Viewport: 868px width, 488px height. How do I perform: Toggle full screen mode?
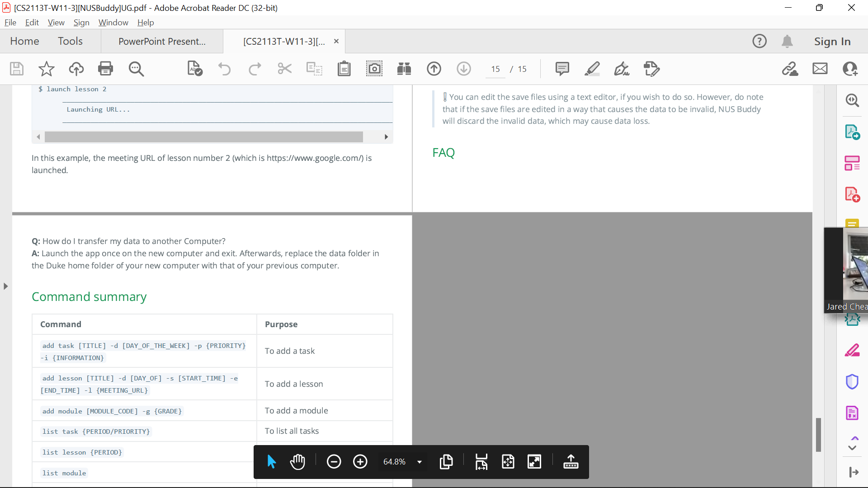coord(534,461)
